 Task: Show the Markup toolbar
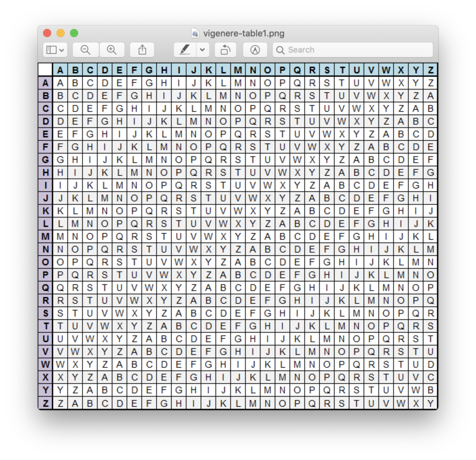click(254, 50)
